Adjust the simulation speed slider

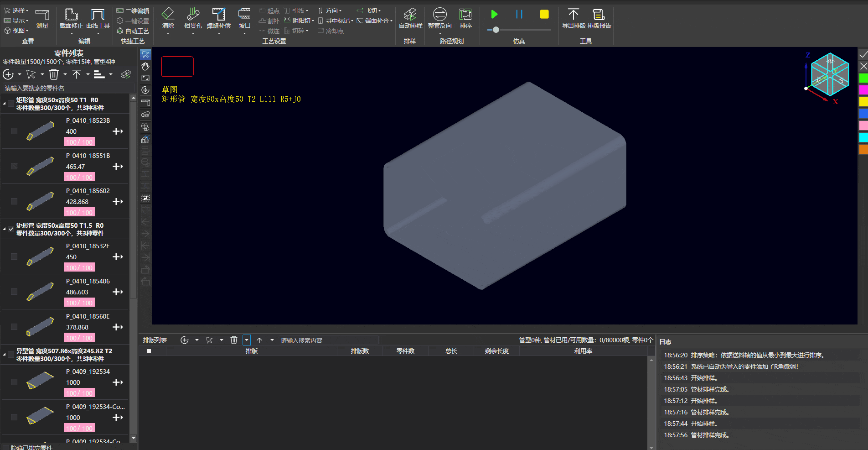[496, 30]
